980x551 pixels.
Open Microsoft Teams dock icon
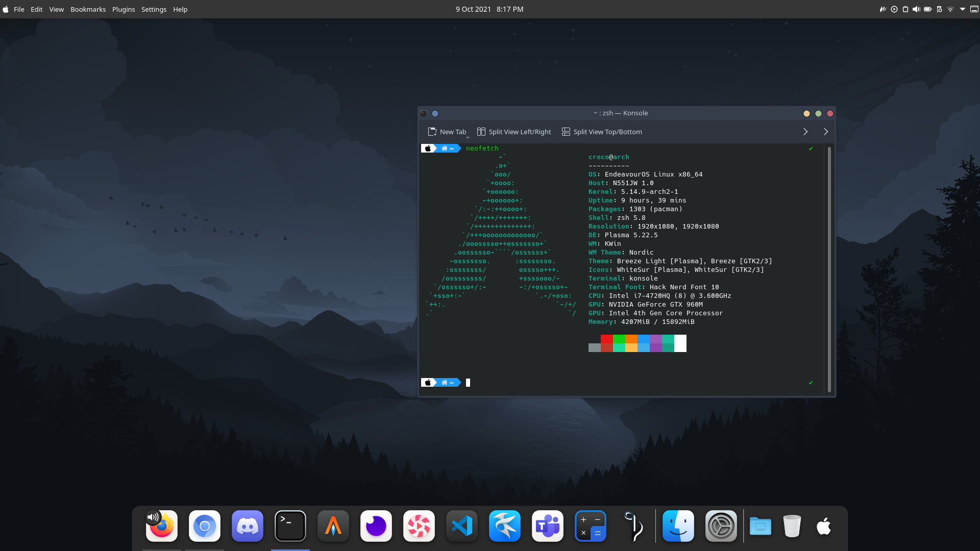548,526
